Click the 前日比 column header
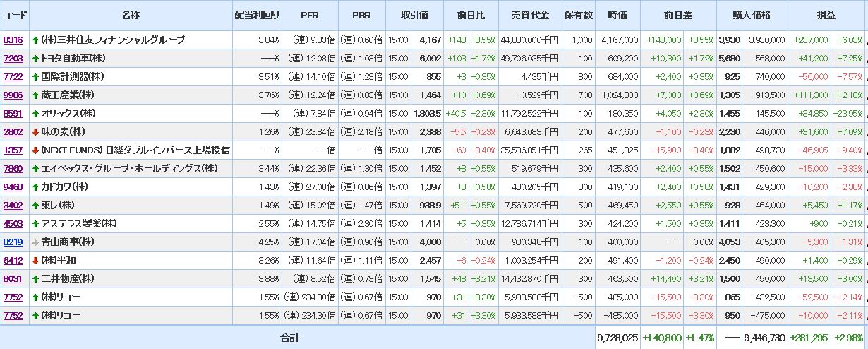Viewport: 868px width, 349px height. 471,16
